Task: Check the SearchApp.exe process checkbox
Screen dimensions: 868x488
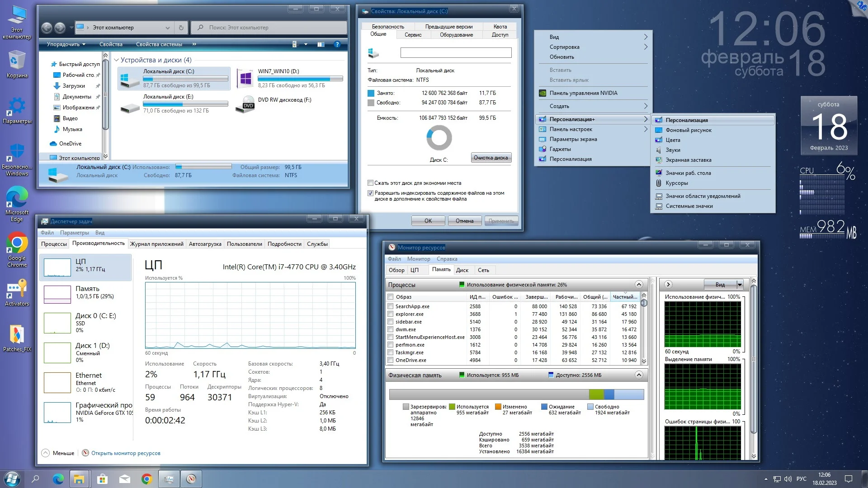Action: [x=390, y=306]
